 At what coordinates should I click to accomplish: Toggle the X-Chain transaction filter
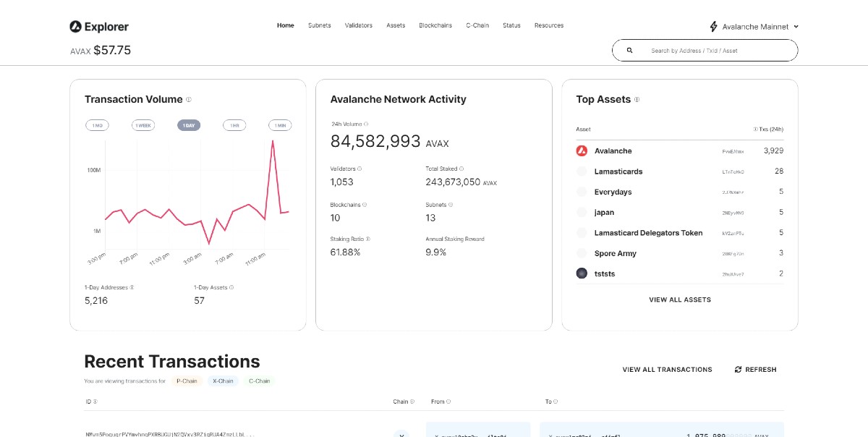click(223, 381)
